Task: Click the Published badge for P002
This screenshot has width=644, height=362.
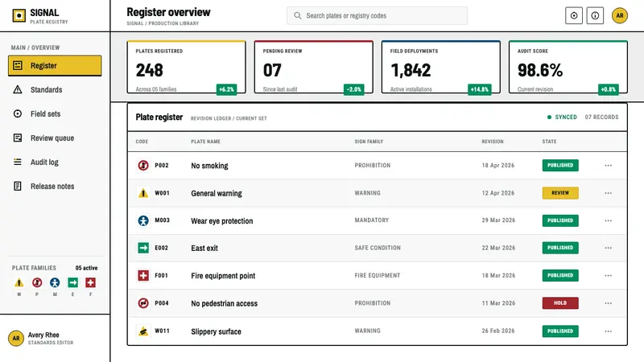Action: click(560, 166)
